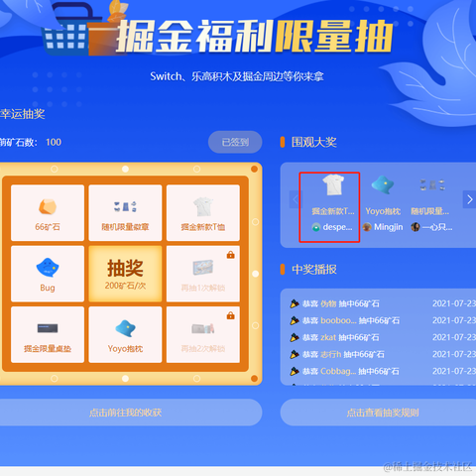Viewport: 476px width, 476px height.
Task: Show previous prizes with left carousel arrow
Action: [x=296, y=199]
